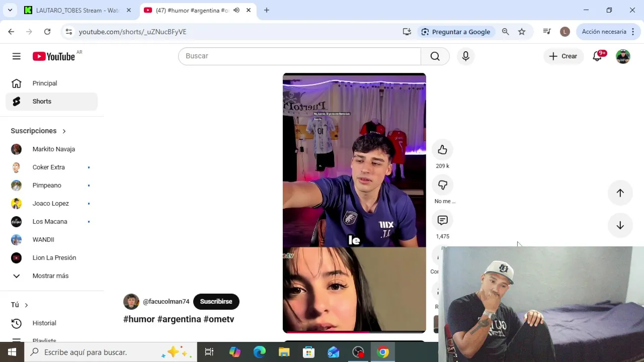This screenshot has height=362, width=644.
Task: Mute the YouTube tab audio icon
Action: pos(236,10)
